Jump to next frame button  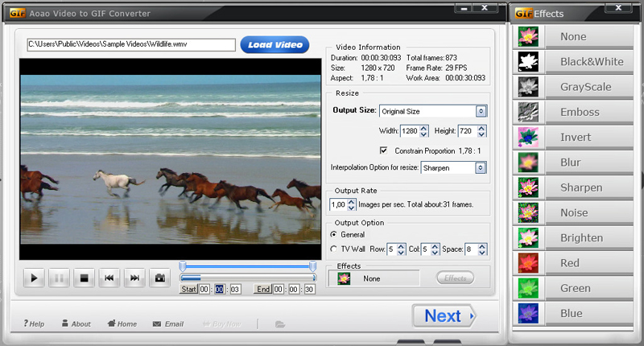point(134,278)
